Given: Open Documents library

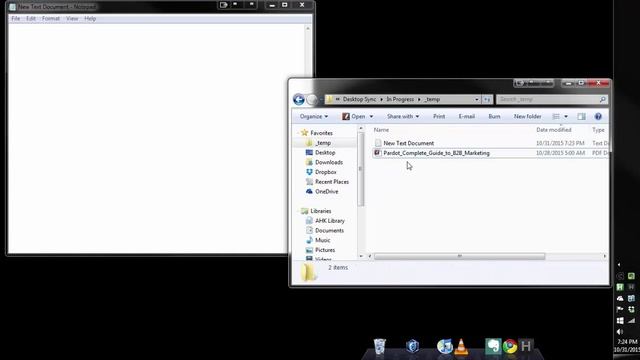Looking at the screenshot, I should point(329,231).
